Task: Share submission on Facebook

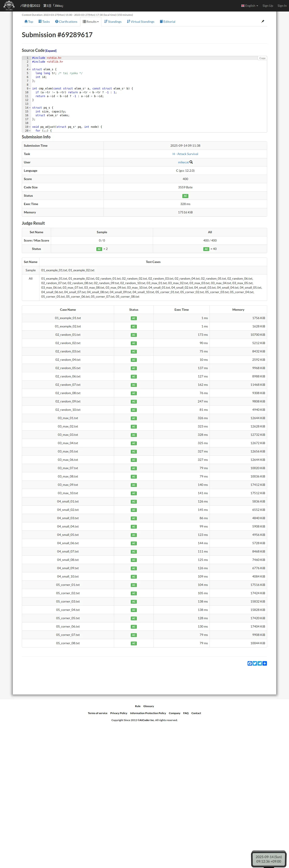Action: 250,663
